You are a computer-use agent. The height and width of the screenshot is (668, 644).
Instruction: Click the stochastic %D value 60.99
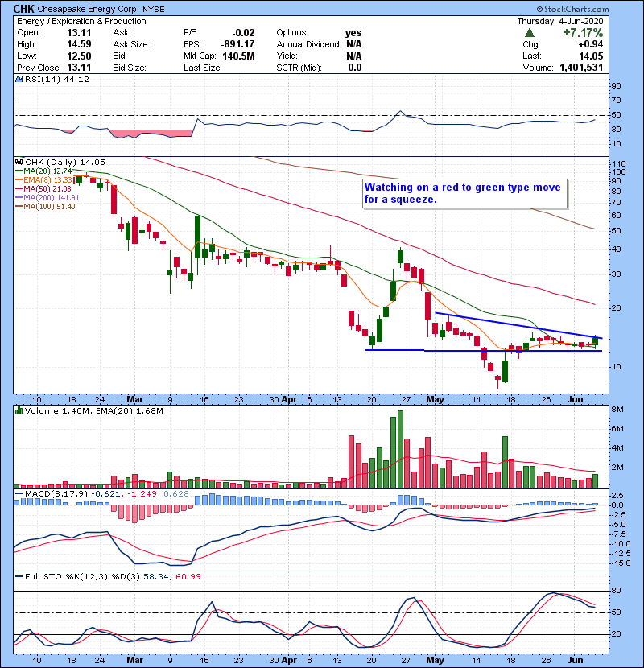[188, 576]
